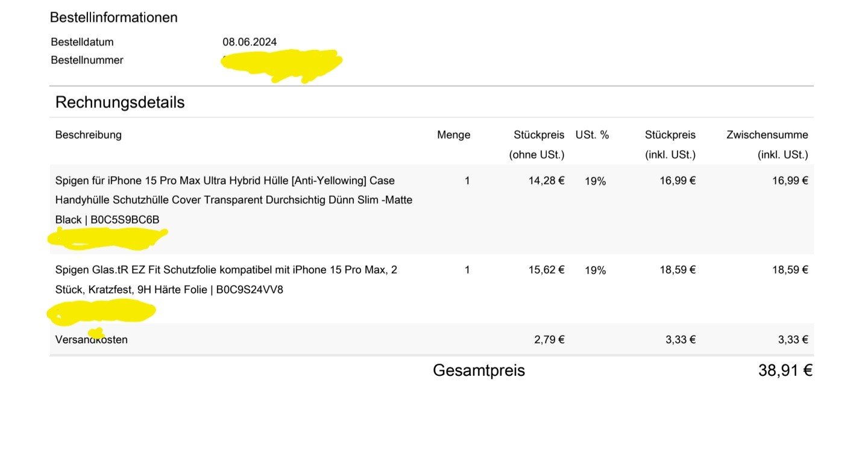Click the Menge column header

coord(453,135)
